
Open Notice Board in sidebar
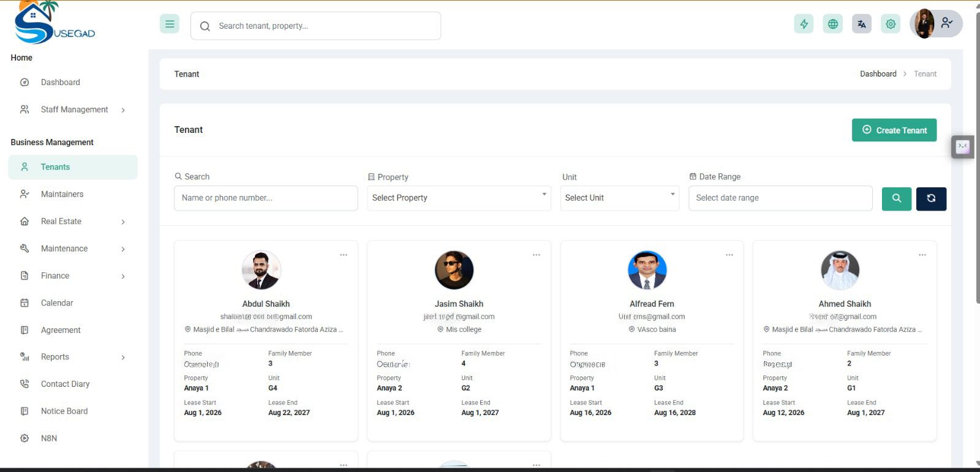click(73, 411)
